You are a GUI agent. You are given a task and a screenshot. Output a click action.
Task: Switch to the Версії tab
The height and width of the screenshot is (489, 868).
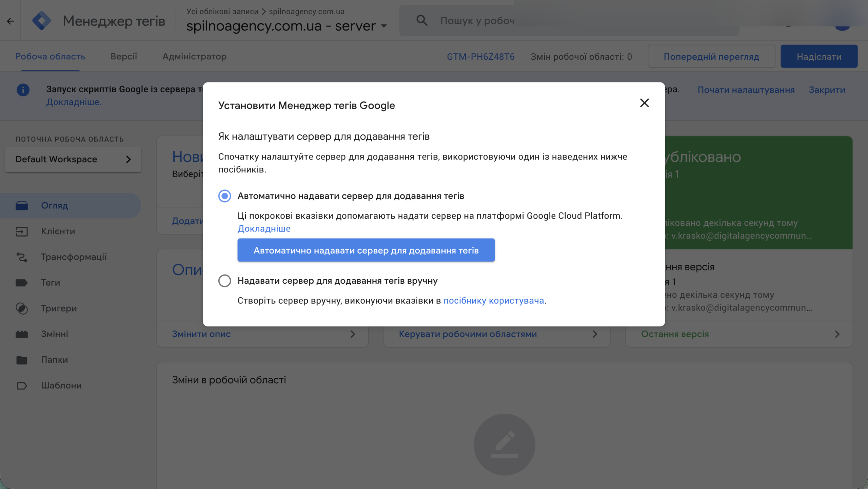coord(124,56)
